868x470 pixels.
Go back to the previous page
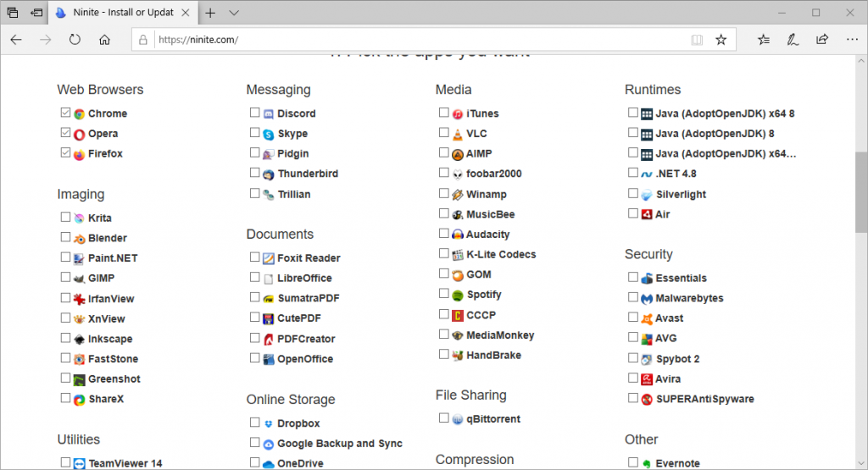point(16,39)
